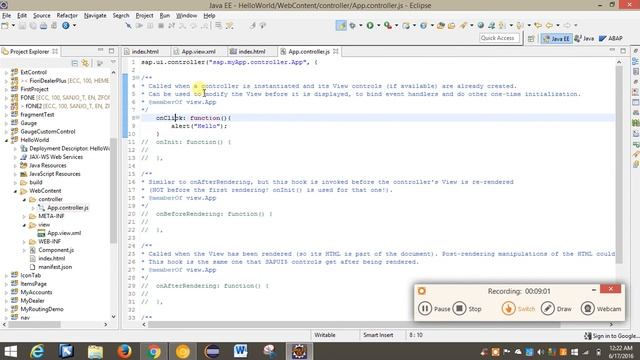Select the Project Explorer tab
This screenshot has width=640, height=360.
click(x=29, y=52)
